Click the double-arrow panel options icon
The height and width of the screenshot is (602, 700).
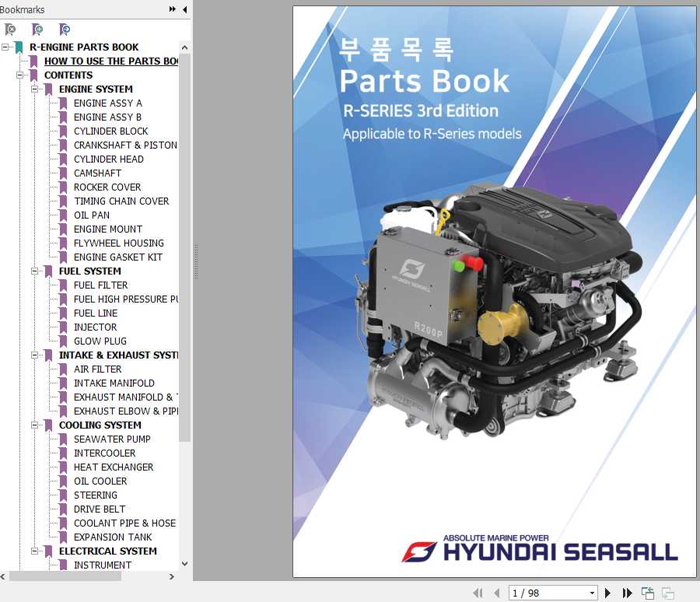coord(173,9)
